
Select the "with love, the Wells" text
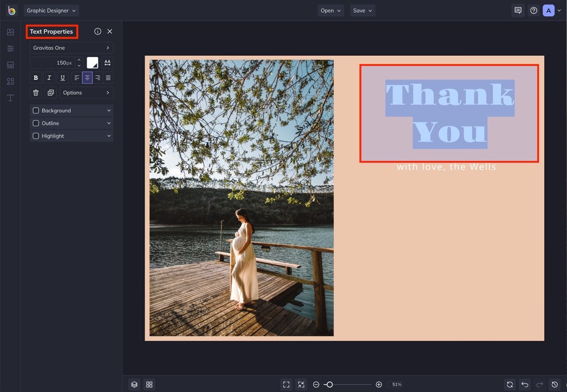[x=446, y=167]
